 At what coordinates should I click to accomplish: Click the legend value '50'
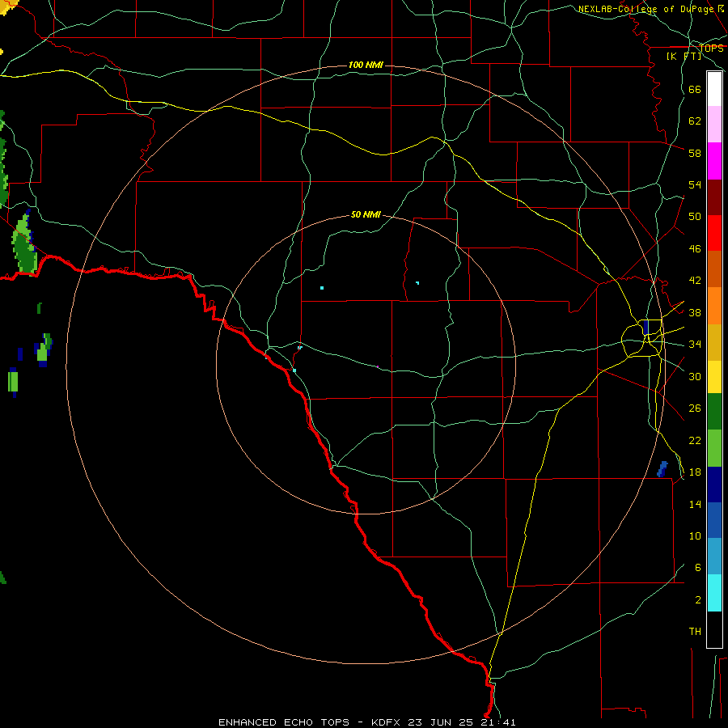(x=695, y=217)
